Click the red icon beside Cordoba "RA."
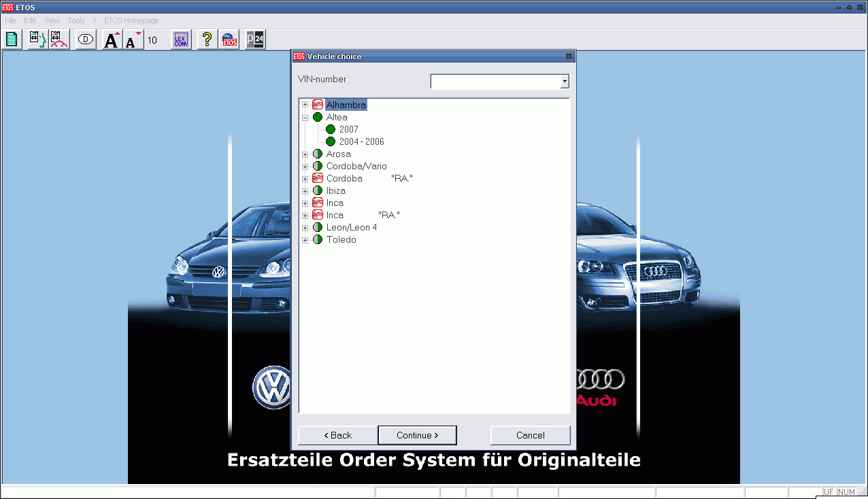868x499 pixels. coord(318,178)
